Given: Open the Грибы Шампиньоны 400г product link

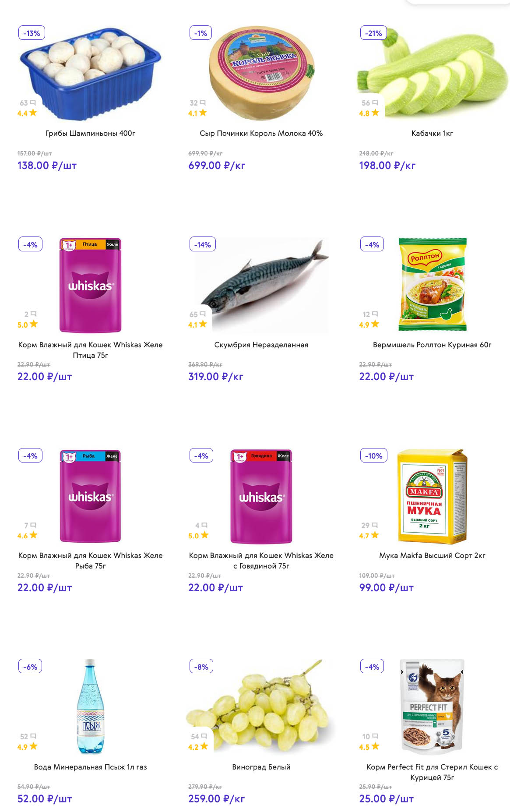Looking at the screenshot, I should (90, 133).
